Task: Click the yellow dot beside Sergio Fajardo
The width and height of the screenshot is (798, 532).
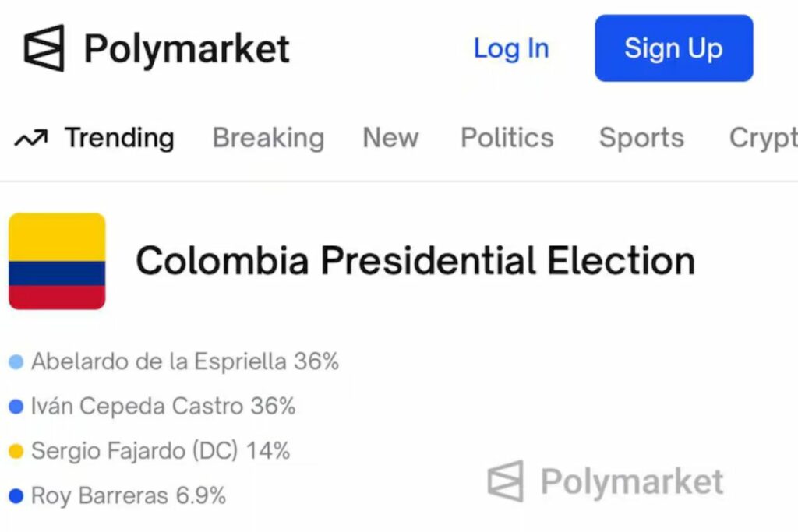Action: (16, 451)
